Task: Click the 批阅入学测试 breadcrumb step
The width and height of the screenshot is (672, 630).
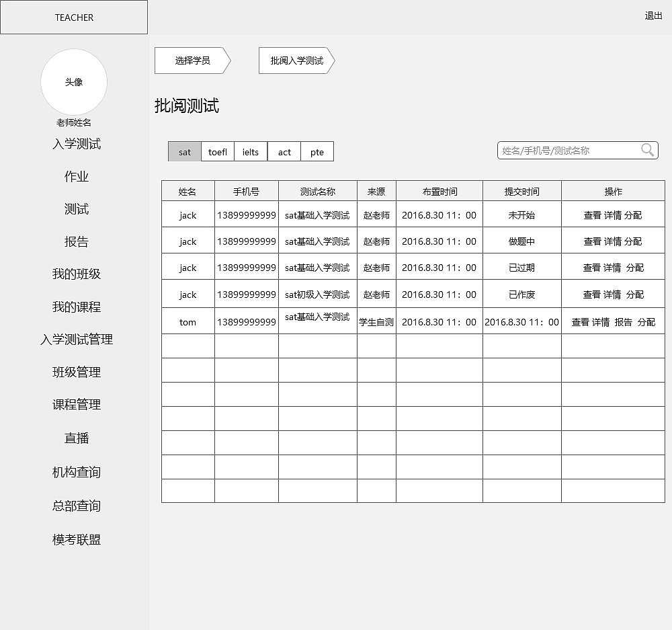Action: click(x=294, y=61)
